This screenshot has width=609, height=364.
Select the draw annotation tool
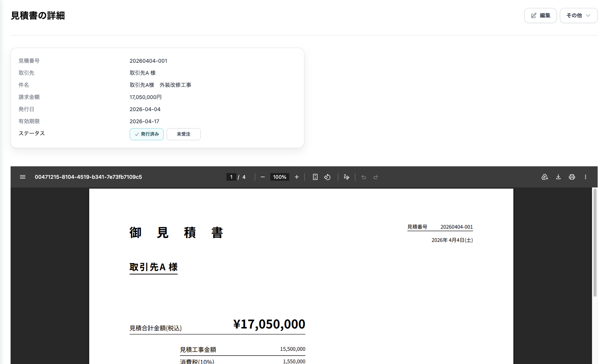pyautogui.click(x=346, y=177)
